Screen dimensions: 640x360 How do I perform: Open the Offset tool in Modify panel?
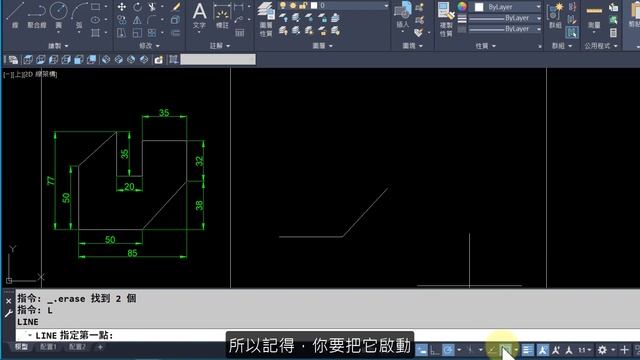click(176, 33)
